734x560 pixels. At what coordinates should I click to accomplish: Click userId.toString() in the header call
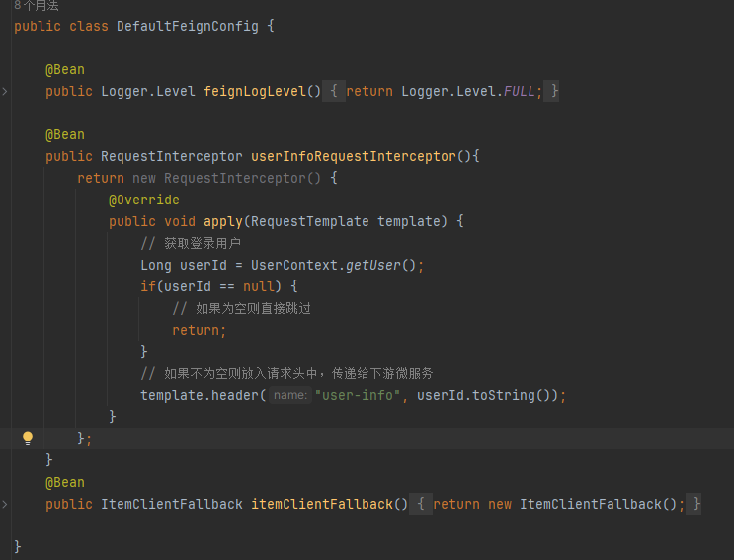pyautogui.click(x=483, y=396)
